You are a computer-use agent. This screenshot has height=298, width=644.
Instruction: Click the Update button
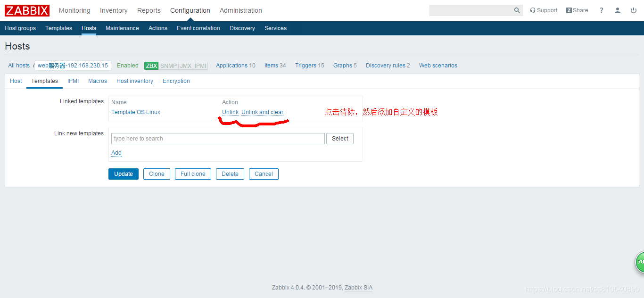(124, 174)
